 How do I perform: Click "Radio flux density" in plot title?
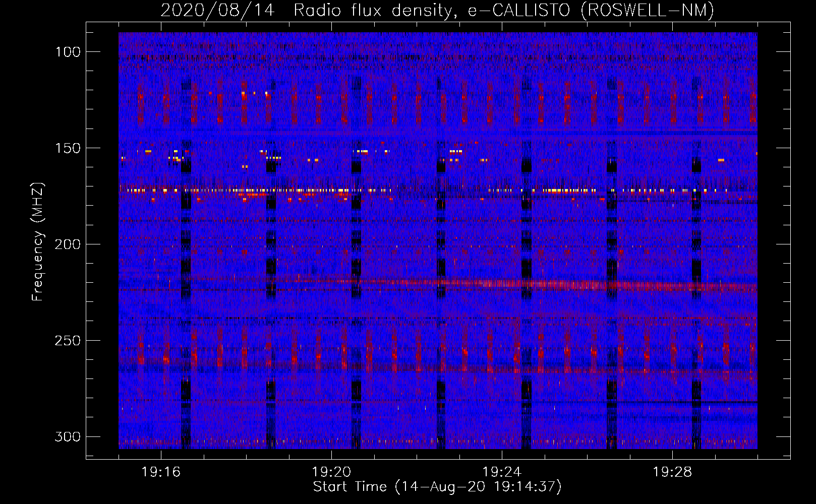coord(373,10)
